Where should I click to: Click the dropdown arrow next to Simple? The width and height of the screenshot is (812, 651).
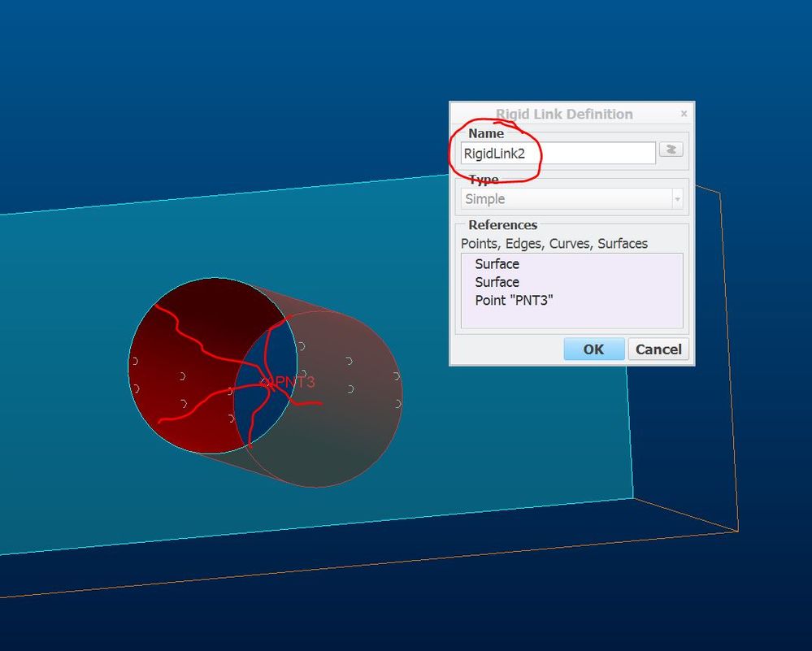tap(677, 198)
